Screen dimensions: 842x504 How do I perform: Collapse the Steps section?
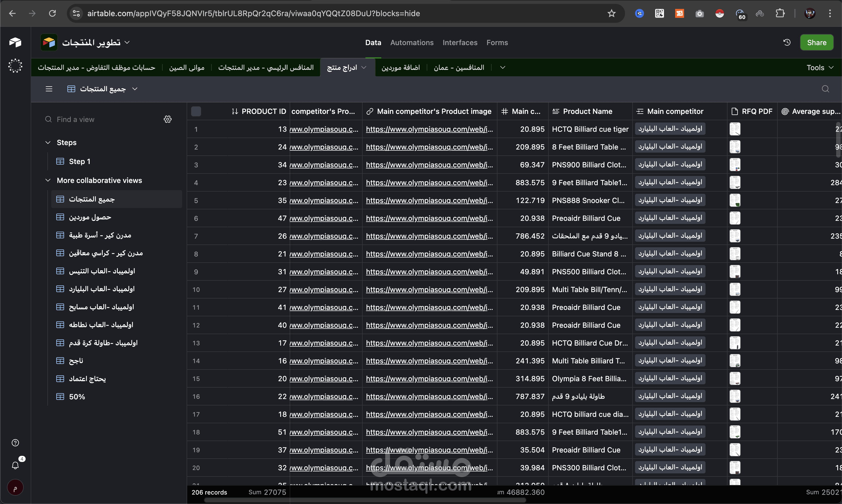point(48,142)
